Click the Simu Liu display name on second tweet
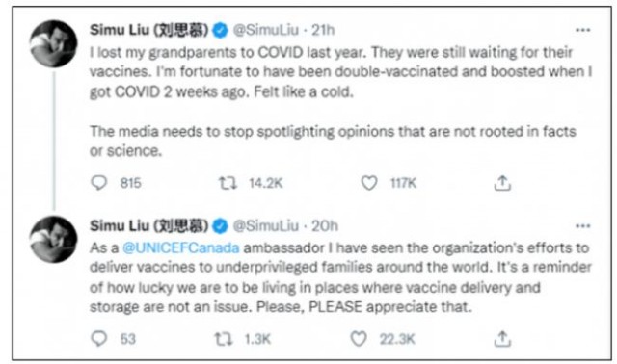The height and width of the screenshot is (364, 617). (x=148, y=226)
